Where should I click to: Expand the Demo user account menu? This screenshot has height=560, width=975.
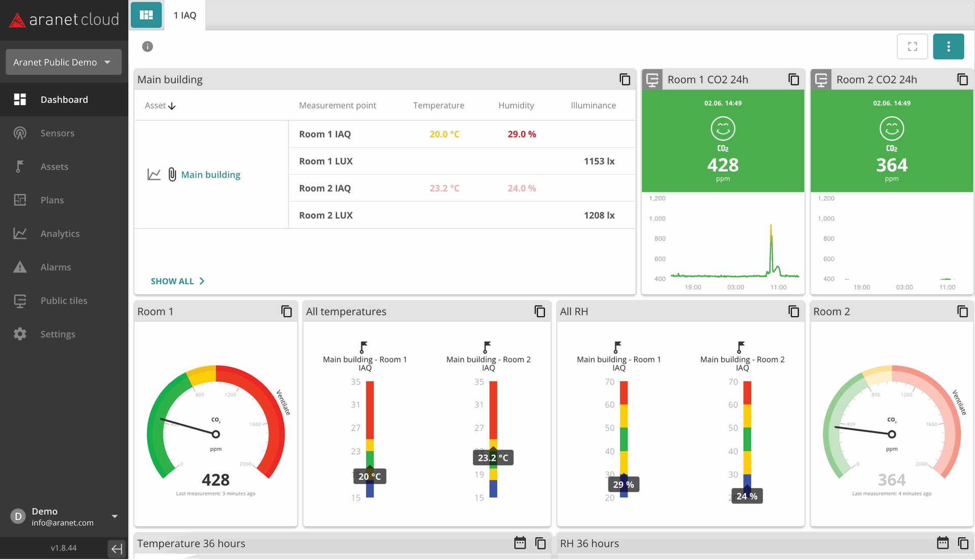114,516
